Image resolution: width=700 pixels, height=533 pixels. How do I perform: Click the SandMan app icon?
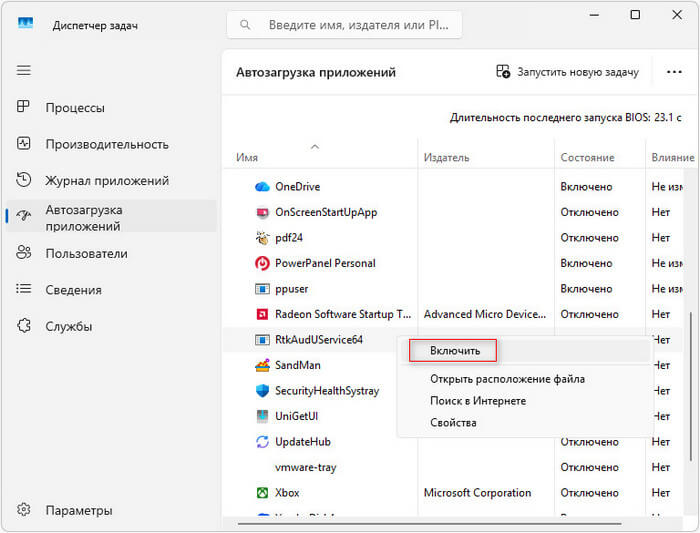pyautogui.click(x=262, y=365)
